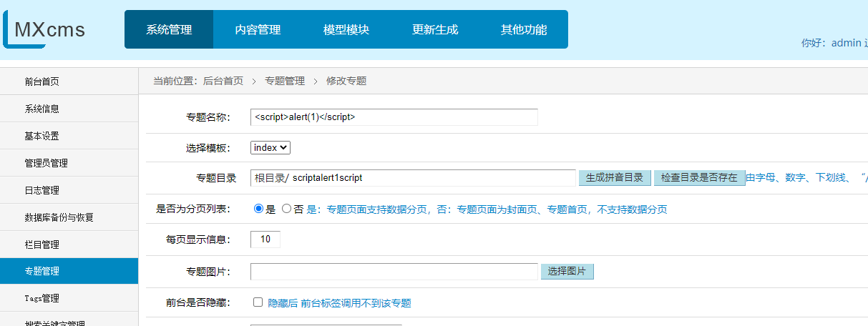
Task: Click the 检查目录是否存在 button
Action: [x=699, y=177]
